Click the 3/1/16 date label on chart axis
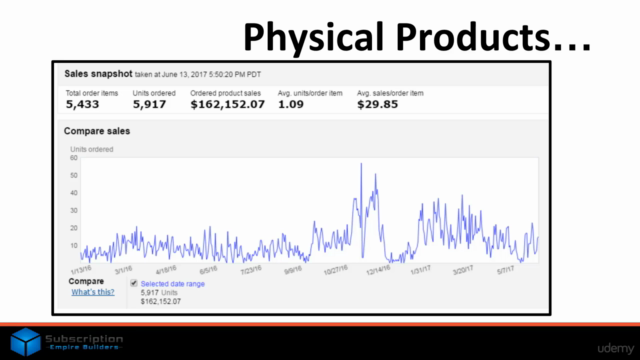 tap(123, 270)
